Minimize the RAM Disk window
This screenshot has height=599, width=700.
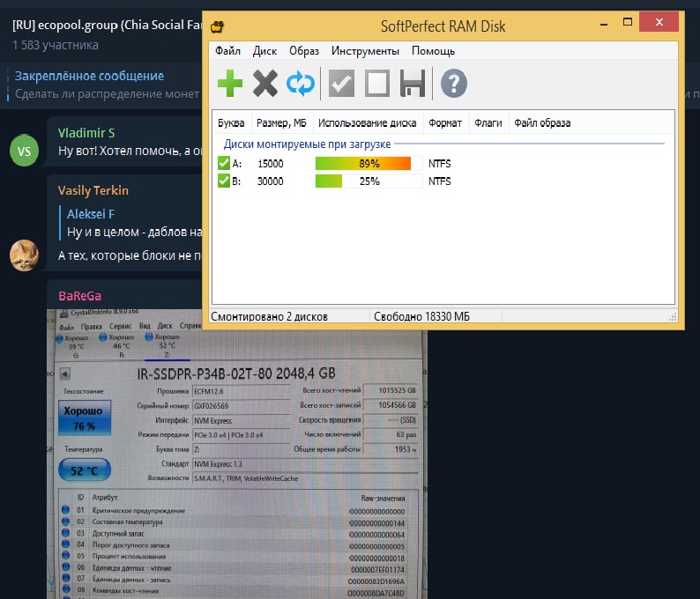[604, 23]
